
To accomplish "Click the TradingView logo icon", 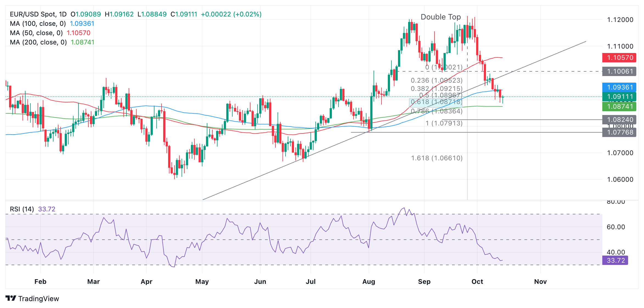I will pyautogui.click(x=11, y=298).
